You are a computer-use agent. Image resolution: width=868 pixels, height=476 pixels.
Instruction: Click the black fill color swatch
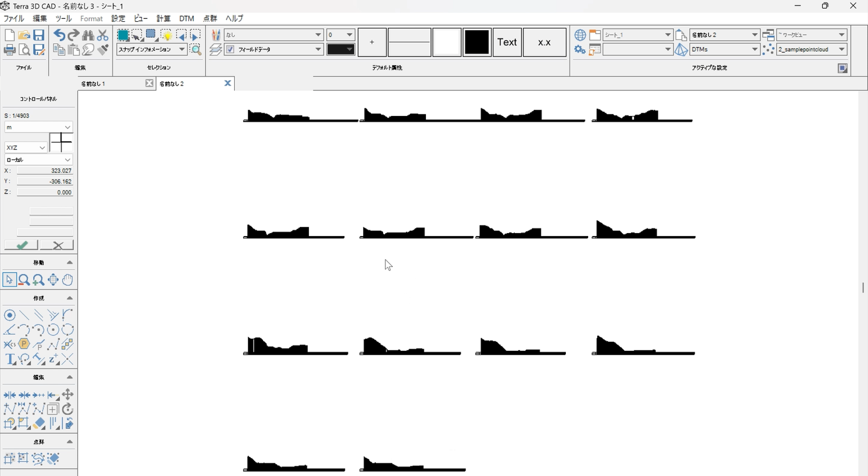476,42
